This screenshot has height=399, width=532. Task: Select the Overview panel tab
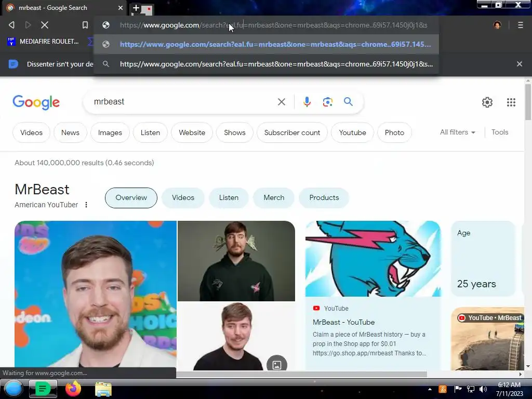[x=131, y=198]
